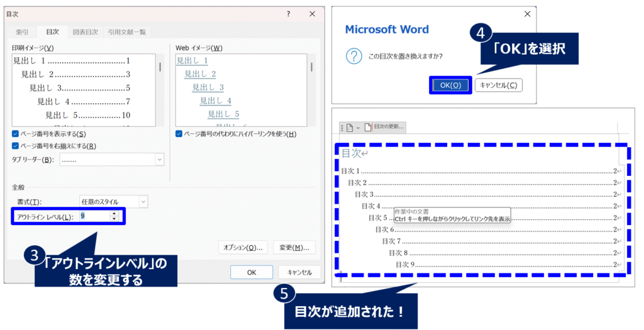Click the 目次 6 entry
The image size is (644, 330).
(x=498, y=229)
